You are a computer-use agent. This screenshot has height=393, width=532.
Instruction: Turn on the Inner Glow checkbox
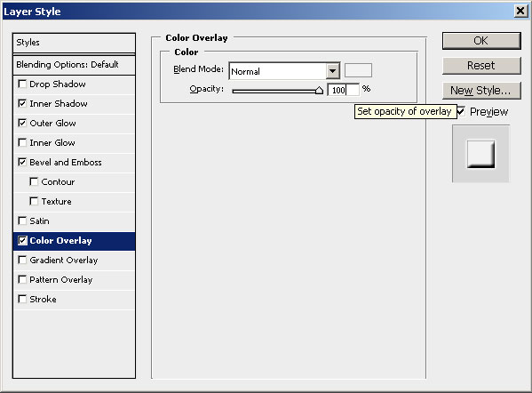coord(22,142)
